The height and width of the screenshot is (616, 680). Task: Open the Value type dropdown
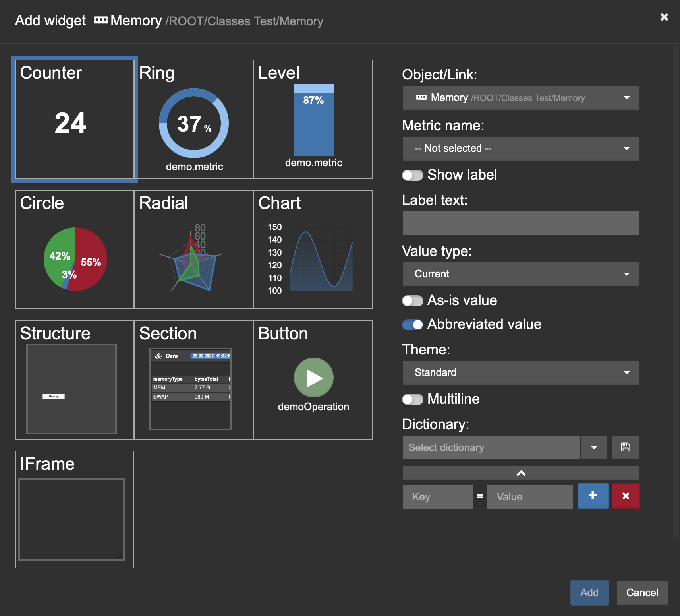(521, 274)
